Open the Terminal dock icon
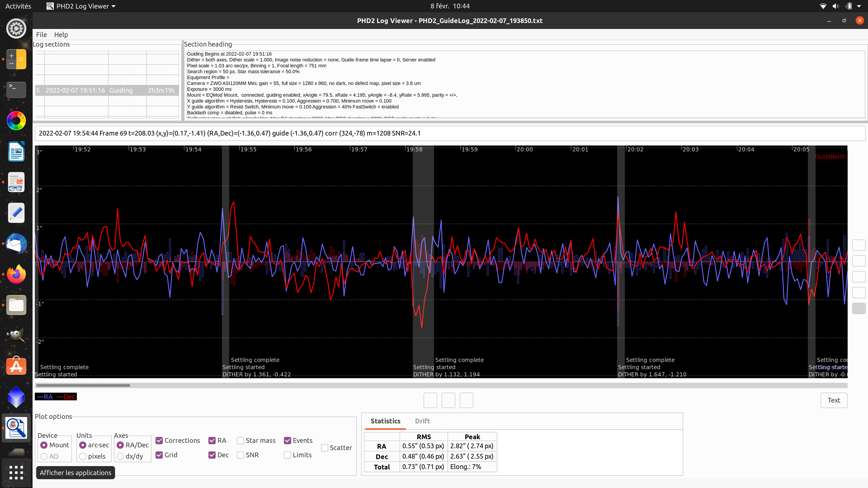 16,90
